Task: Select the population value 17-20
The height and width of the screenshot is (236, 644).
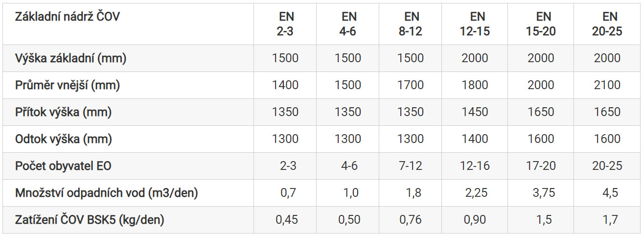Action: pos(541,166)
